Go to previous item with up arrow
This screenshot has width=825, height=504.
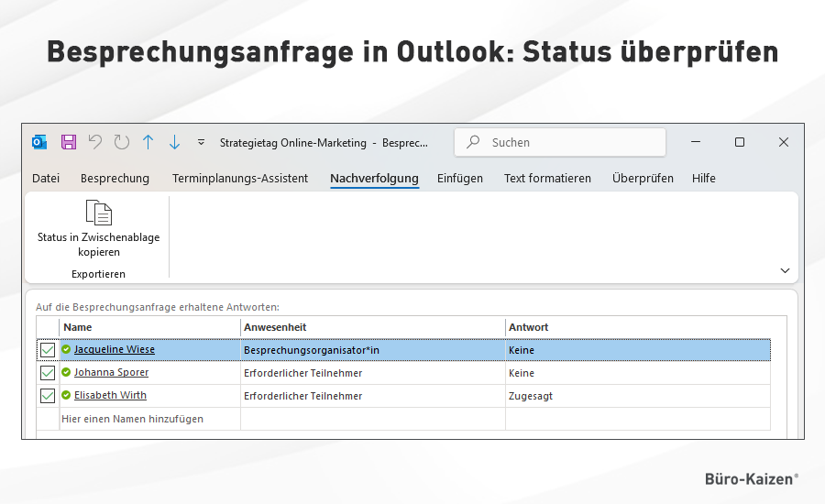(x=148, y=142)
